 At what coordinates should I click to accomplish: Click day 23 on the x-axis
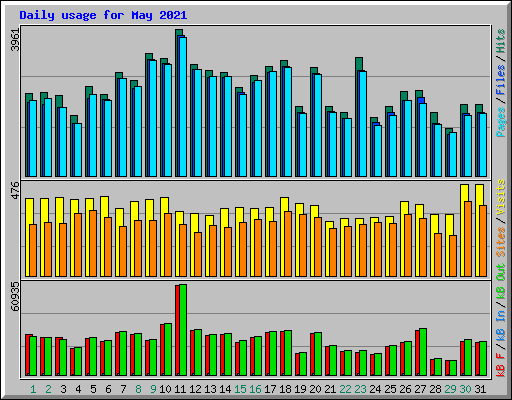coord(360,389)
